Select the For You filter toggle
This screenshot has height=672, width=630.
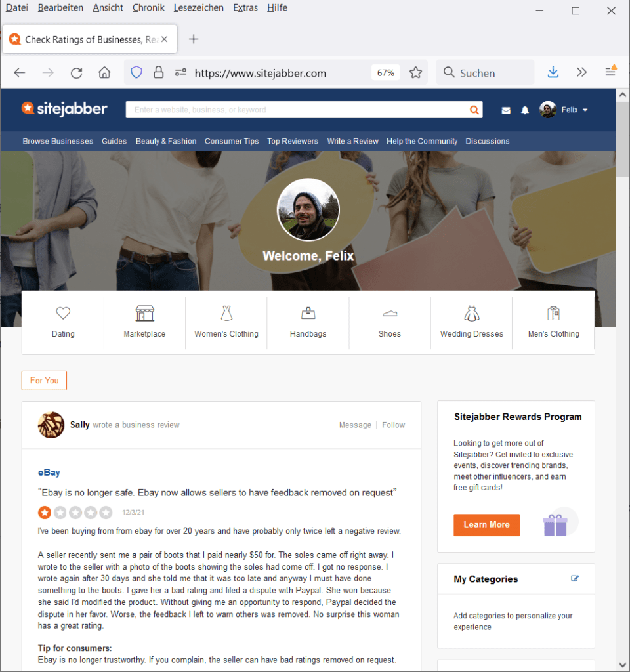[44, 381]
